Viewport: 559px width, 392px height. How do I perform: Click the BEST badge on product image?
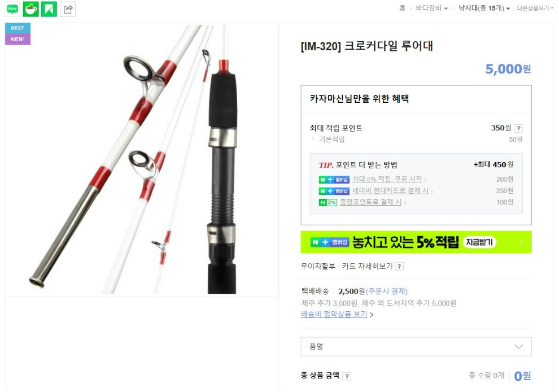(x=18, y=28)
